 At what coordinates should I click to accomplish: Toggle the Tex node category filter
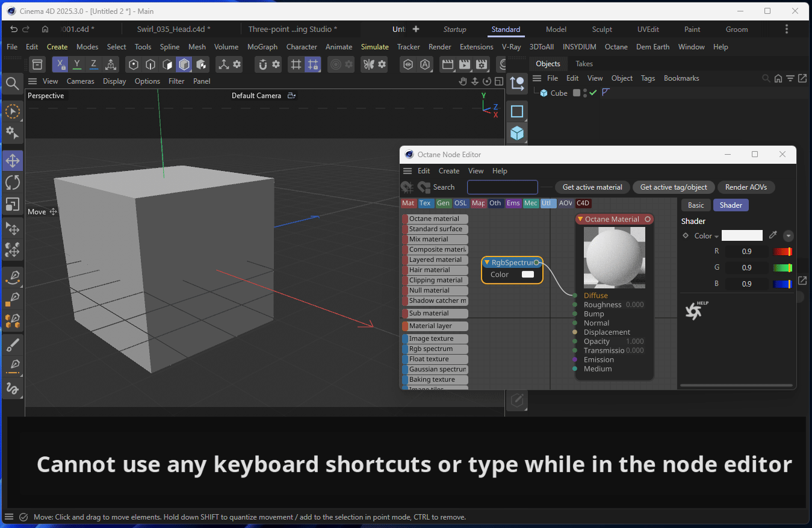click(425, 203)
